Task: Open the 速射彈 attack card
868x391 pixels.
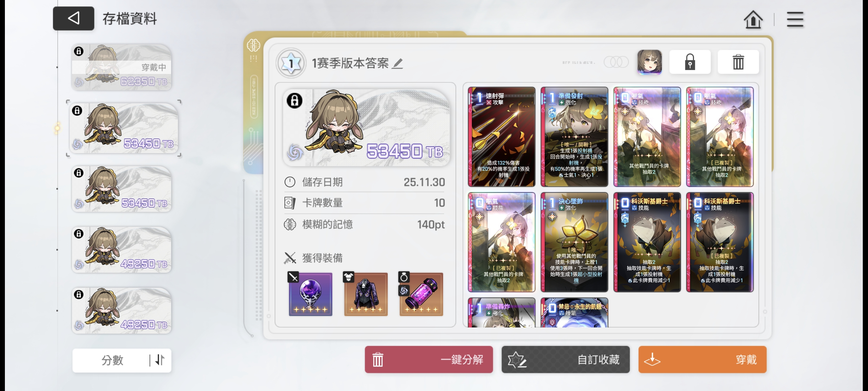Action: coord(501,137)
